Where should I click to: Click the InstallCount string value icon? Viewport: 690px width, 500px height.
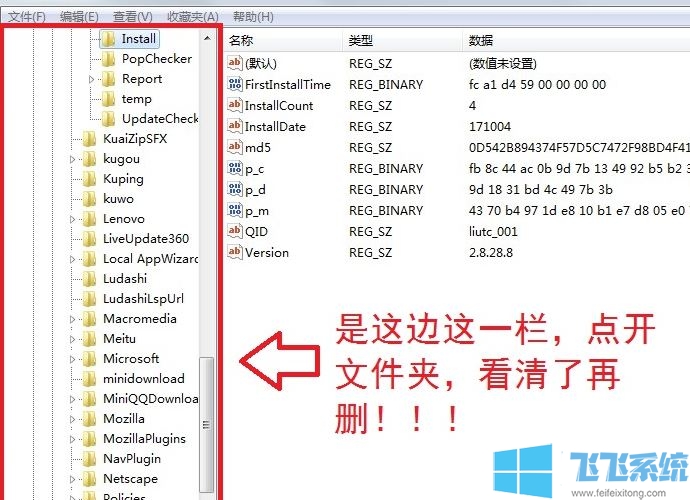coord(235,105)
